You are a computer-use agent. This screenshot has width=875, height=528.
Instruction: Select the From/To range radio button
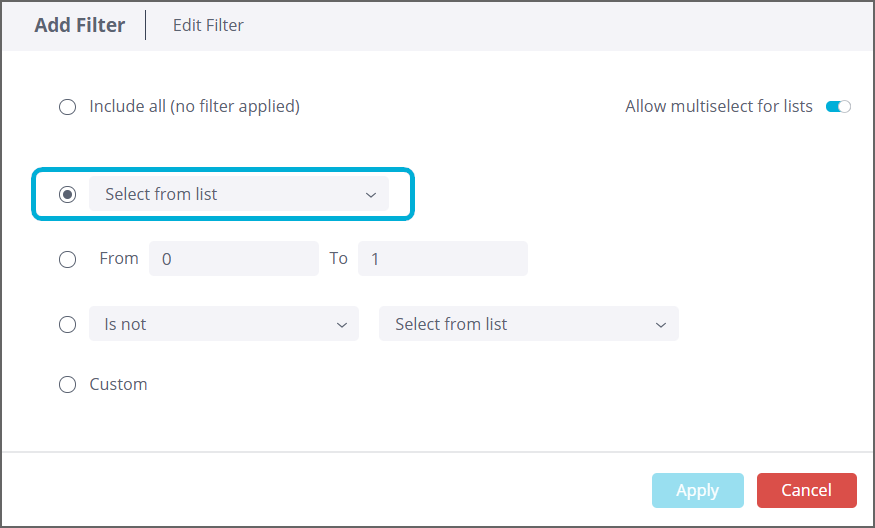click(x=67, y=259)
